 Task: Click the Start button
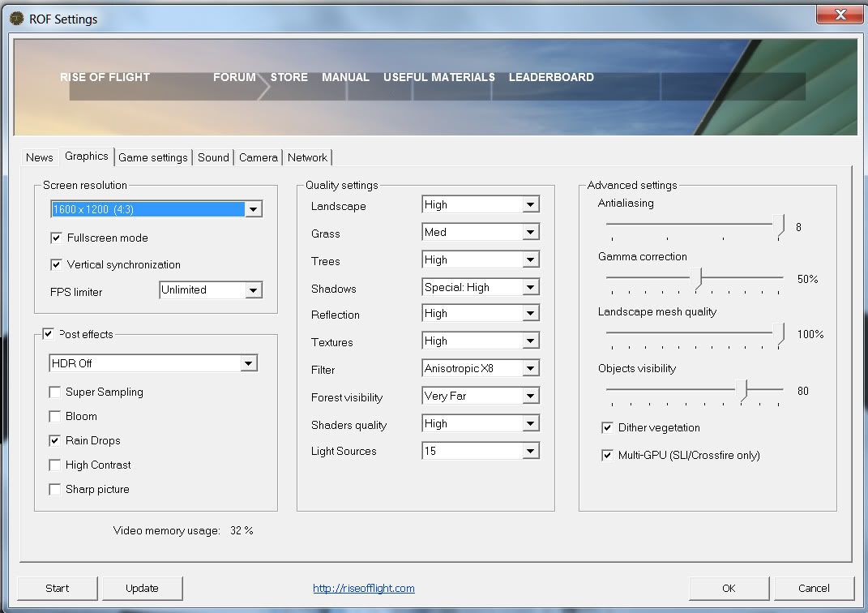[x=58, y=588]
